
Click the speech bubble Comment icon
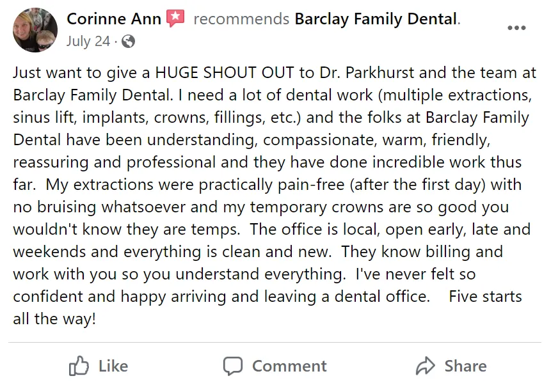coord(233,366)
